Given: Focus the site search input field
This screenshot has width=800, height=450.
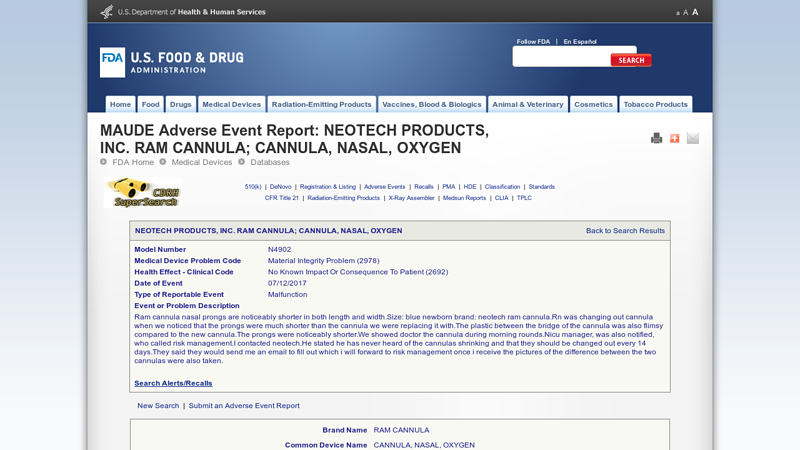Looking at the screenshot, I should click(562, 57).
